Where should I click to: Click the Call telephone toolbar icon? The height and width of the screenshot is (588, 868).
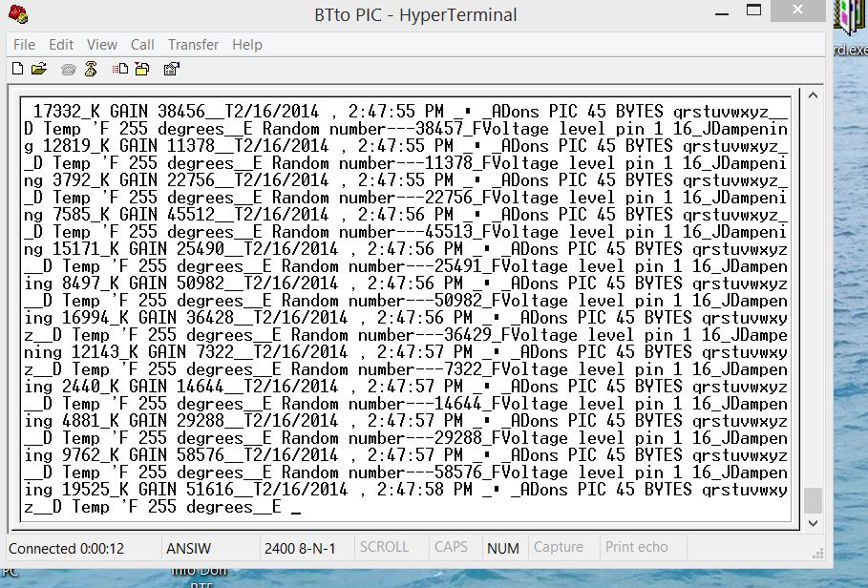coord(68,69)
